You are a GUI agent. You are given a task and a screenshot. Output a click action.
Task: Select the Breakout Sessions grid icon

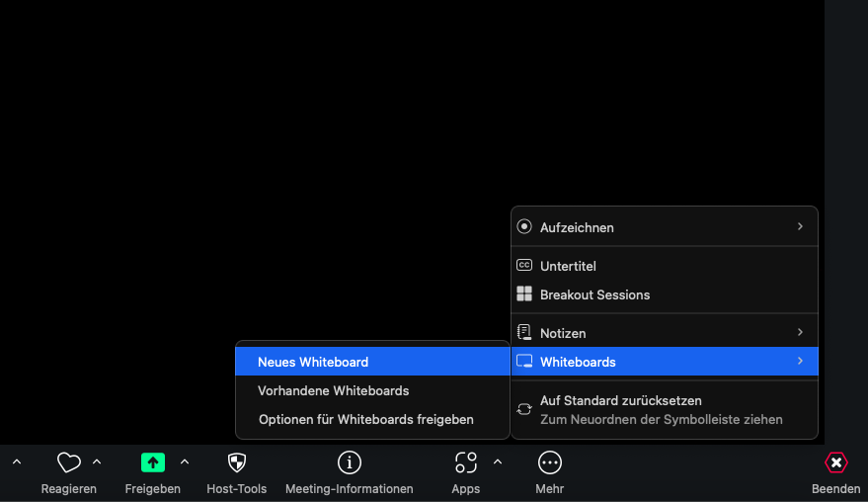click(524, 294)
